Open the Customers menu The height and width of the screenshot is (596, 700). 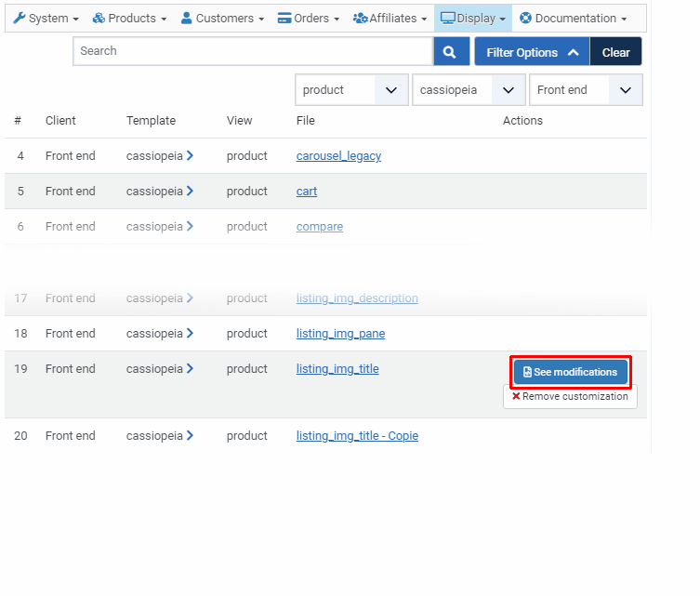[x=222, y=19]
